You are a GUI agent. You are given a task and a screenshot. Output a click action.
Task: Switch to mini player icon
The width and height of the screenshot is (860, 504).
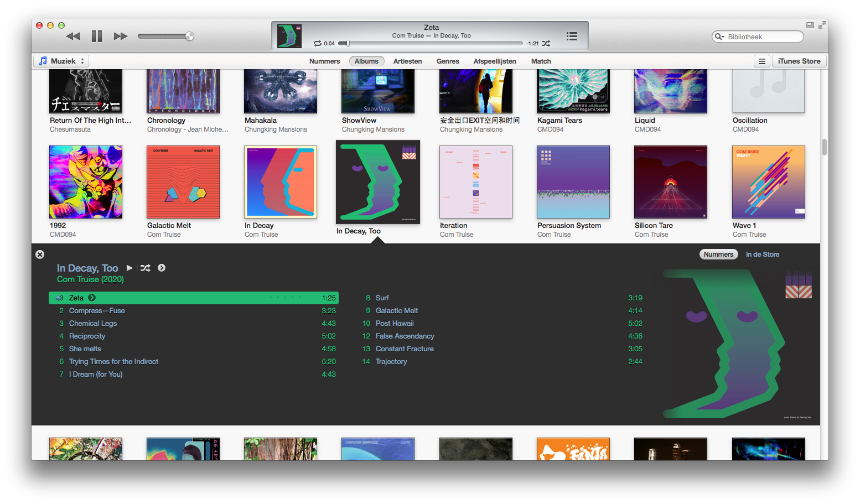point(810,25)
